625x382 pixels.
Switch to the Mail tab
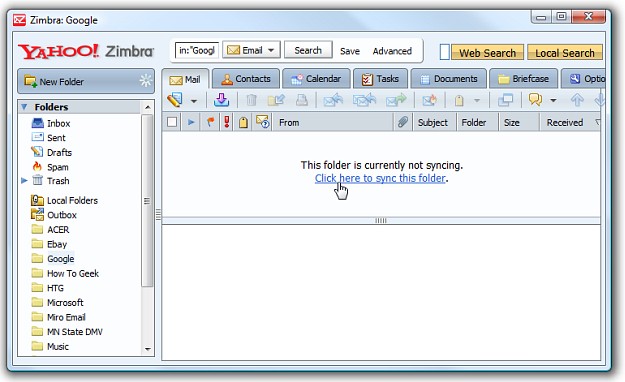click(185, 79)
